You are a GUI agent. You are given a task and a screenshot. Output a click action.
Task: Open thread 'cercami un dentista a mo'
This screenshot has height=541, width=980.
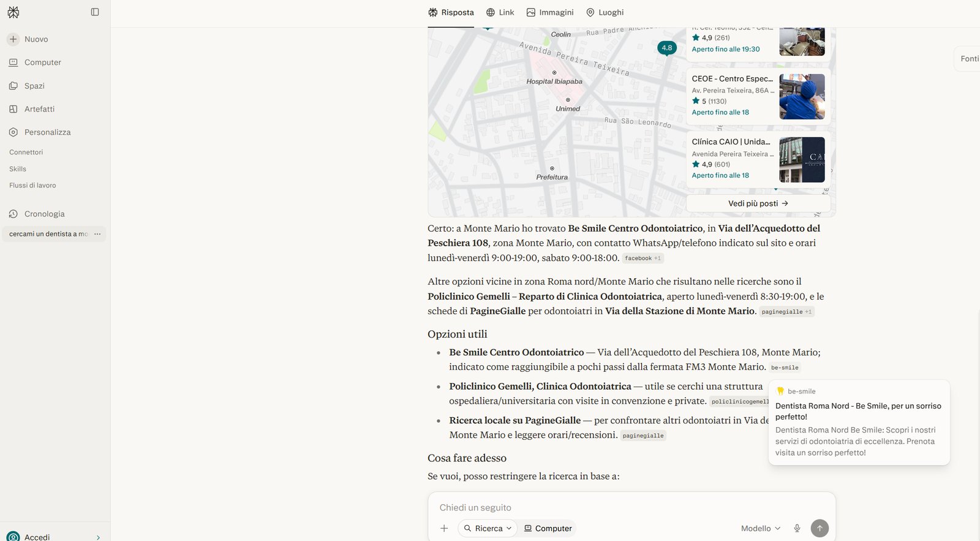[x=48, y=234]
